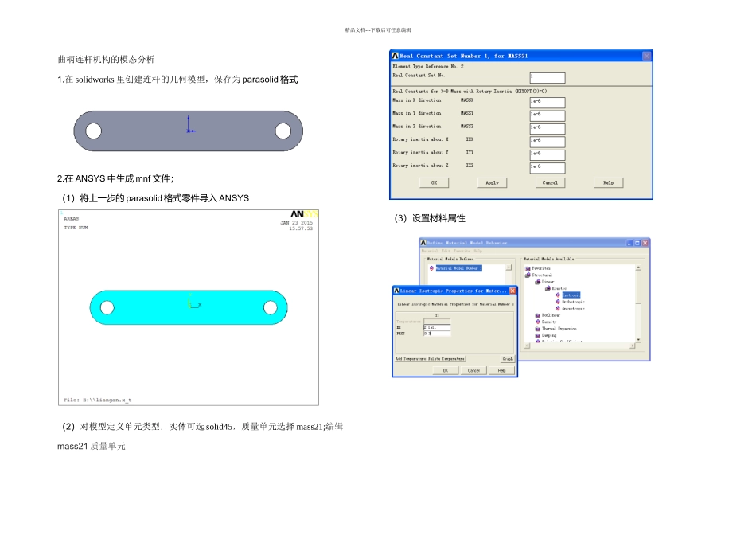
Task: Click the ANSYS logo icon in Real Constant title bar
Action: click(x=396, y=56)
